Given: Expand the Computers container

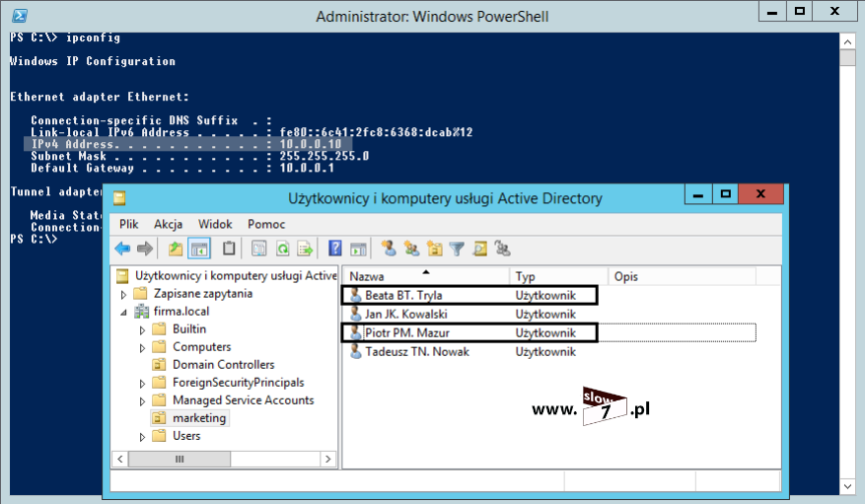Looking at the screenshot, I should click(x=142, y=348).
